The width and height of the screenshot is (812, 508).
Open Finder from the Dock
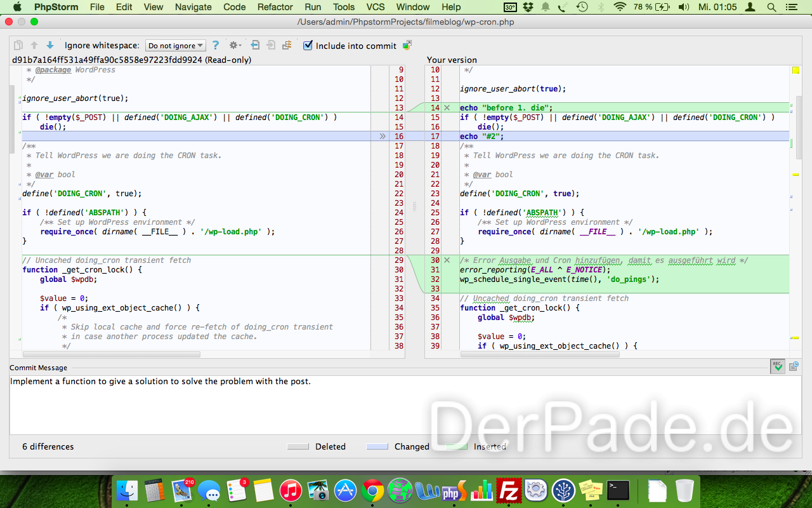click(128, 491)
